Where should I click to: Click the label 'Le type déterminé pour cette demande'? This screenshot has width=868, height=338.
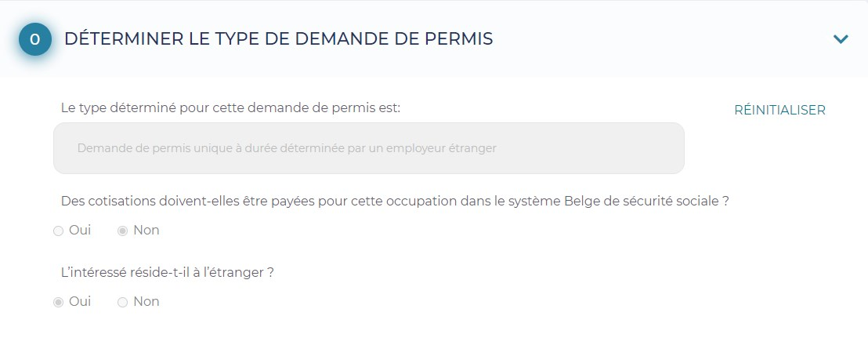pos(230,108)
